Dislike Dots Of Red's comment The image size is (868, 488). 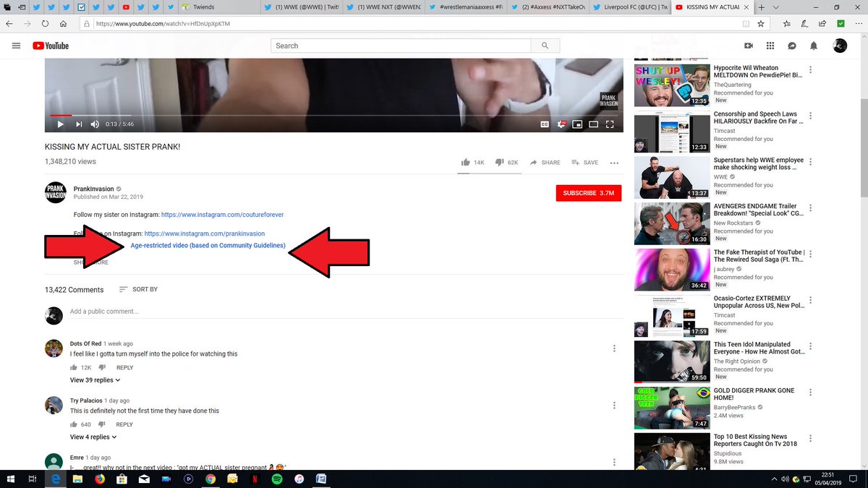point(102,367)
